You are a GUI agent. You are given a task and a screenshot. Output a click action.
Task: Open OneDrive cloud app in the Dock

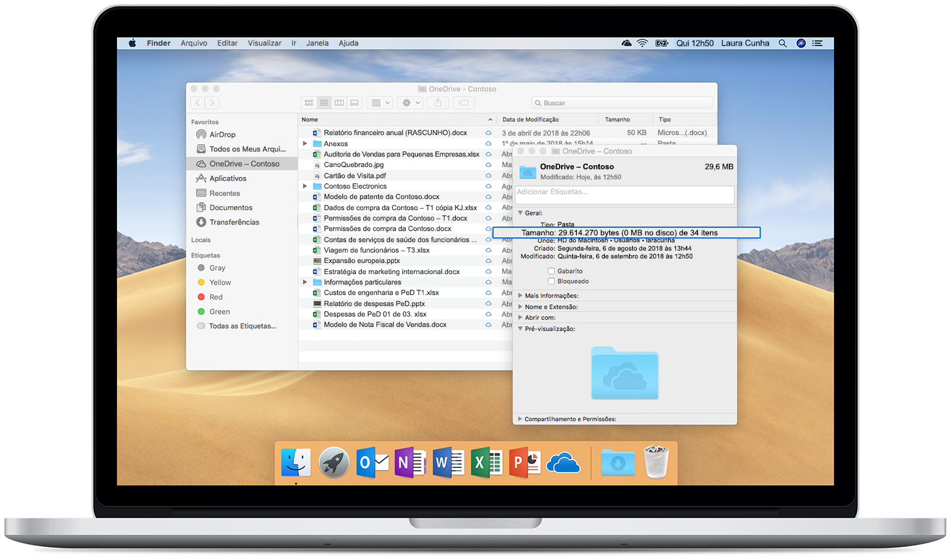coord(563,463)
